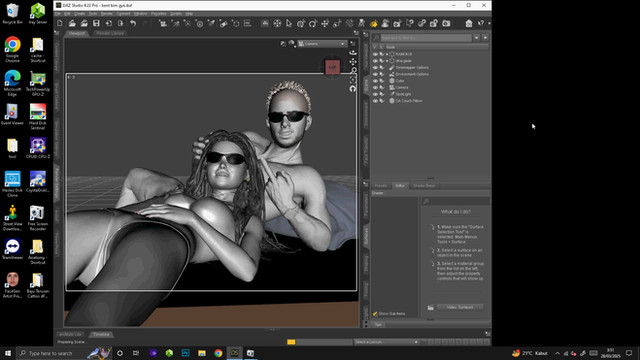This screenshot has width=640, height=360.
Task: Click the New file icon
Action: (60, 23)
